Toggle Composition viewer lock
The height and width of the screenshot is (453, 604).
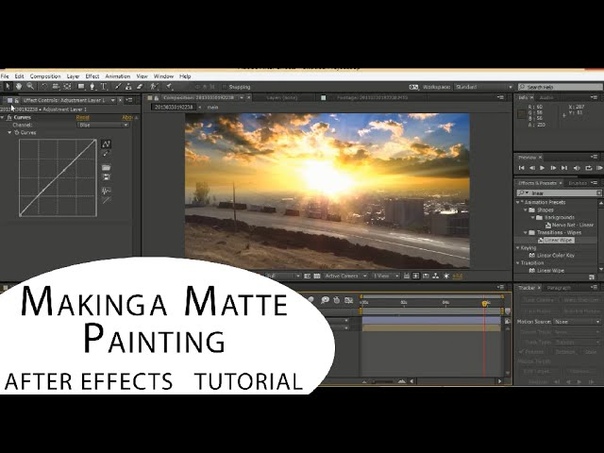pos(156,98)
